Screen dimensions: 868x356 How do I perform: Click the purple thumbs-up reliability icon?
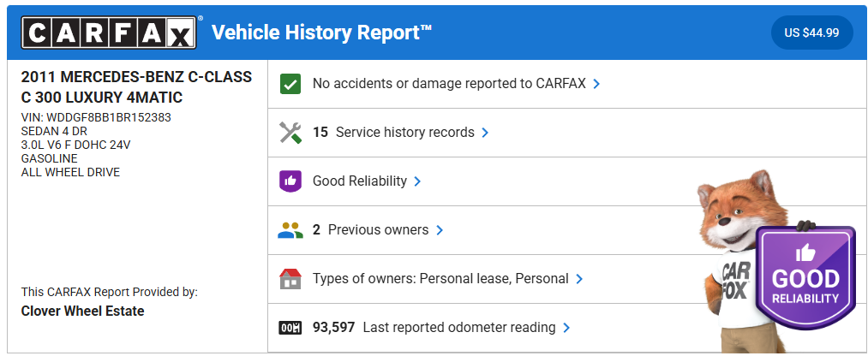[x=290, y=181]
